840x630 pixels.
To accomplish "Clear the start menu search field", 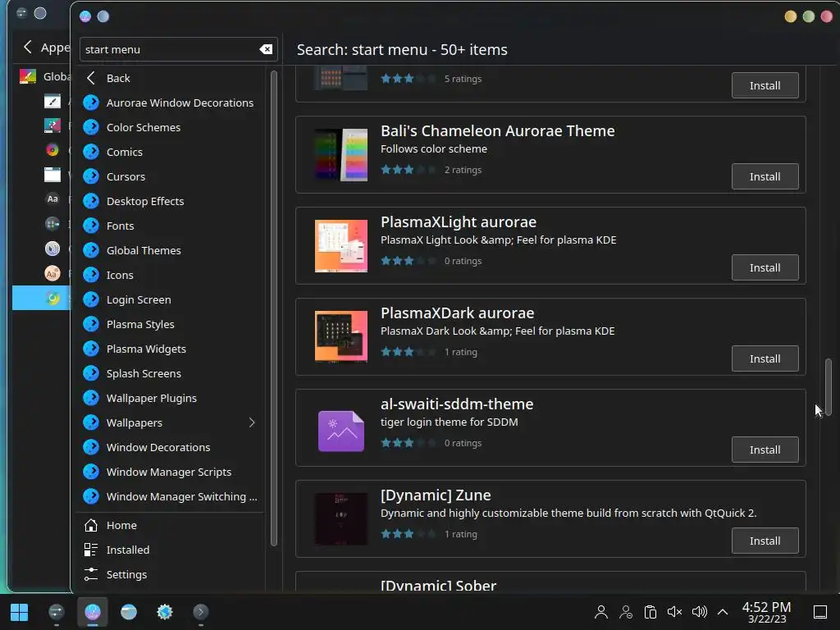I will pyautogui.click(x=266, y=49).
